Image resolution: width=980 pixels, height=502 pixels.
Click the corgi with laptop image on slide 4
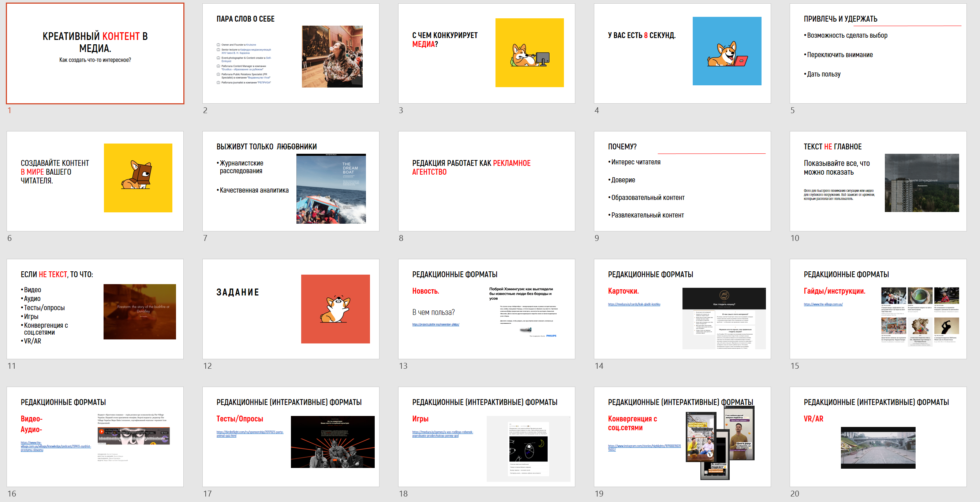pos(727,51)
